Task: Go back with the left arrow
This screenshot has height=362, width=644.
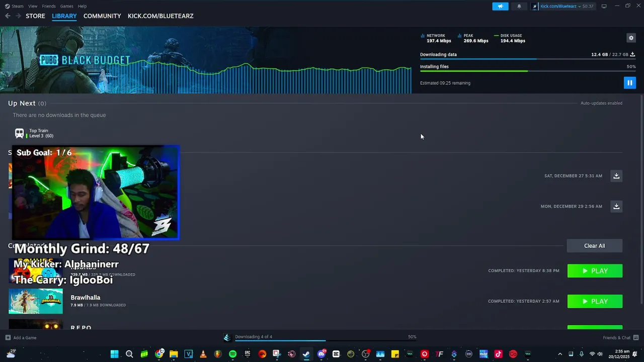Action: [8, 16]
